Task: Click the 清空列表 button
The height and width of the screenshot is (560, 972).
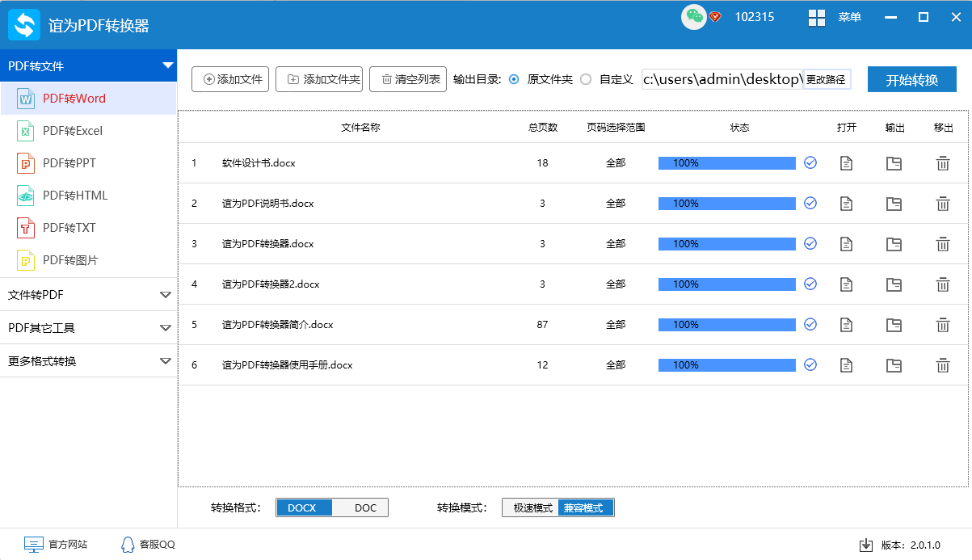Action: click(x=408, y=79)
